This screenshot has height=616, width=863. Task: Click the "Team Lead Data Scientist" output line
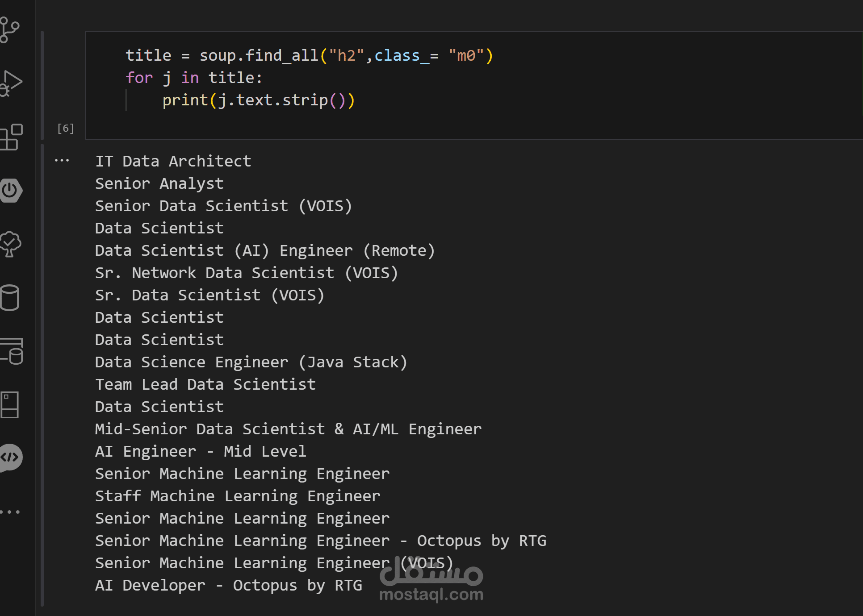205,384
